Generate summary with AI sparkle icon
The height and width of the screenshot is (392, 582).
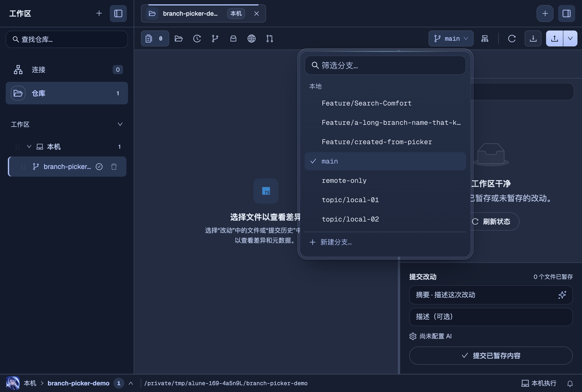tap(562, 295)
